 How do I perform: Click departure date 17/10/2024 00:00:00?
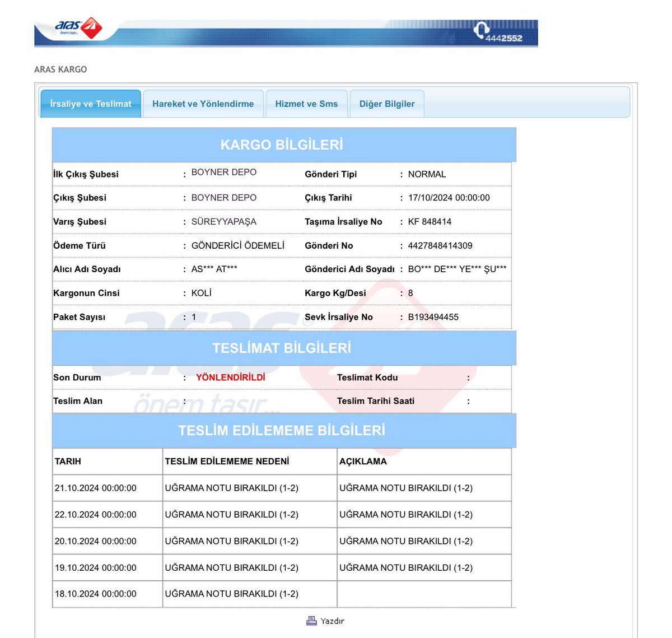click(x=449, y=198)
